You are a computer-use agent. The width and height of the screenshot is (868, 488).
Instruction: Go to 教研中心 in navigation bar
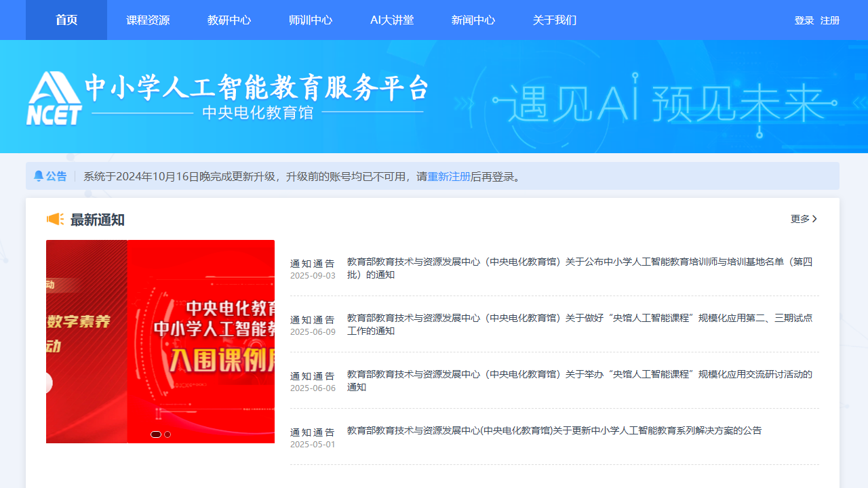click(229, 20)
